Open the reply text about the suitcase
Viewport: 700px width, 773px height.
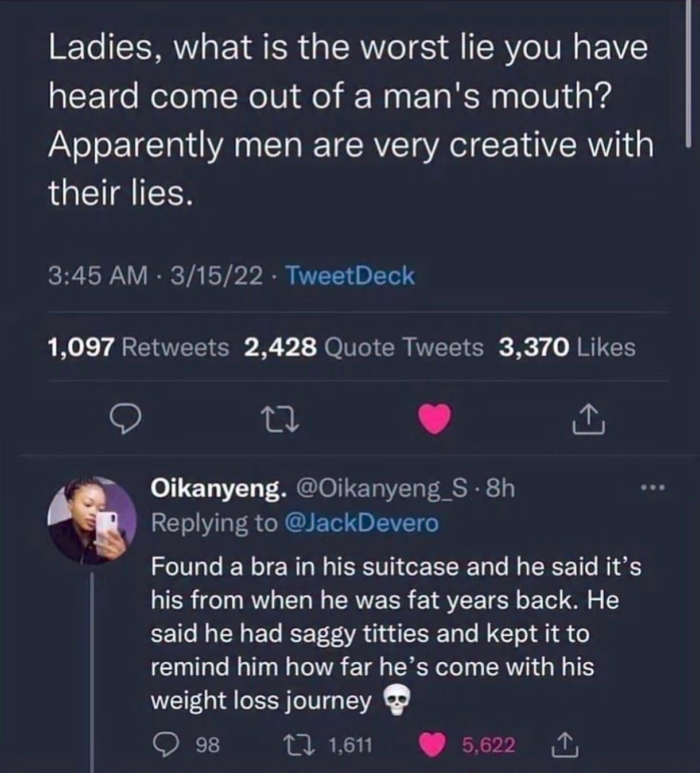click(396, 633)
